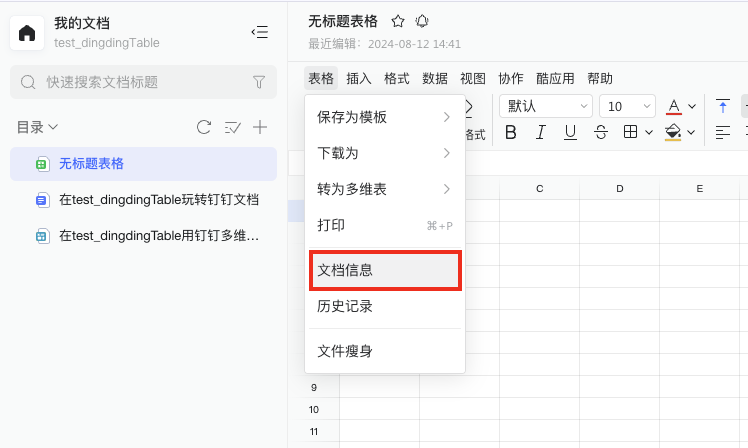The image size is (748, 448).
Task: Select column E header
Action: pos(699,188)
